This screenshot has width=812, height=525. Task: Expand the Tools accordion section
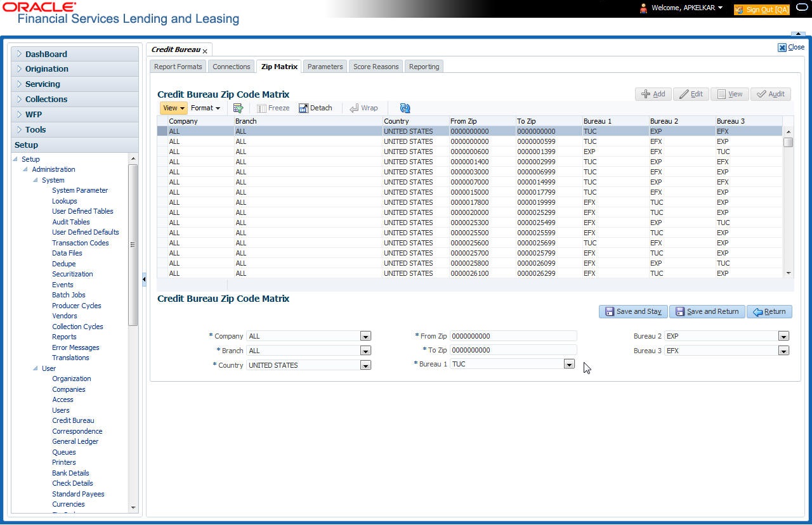tap(75, 130)
